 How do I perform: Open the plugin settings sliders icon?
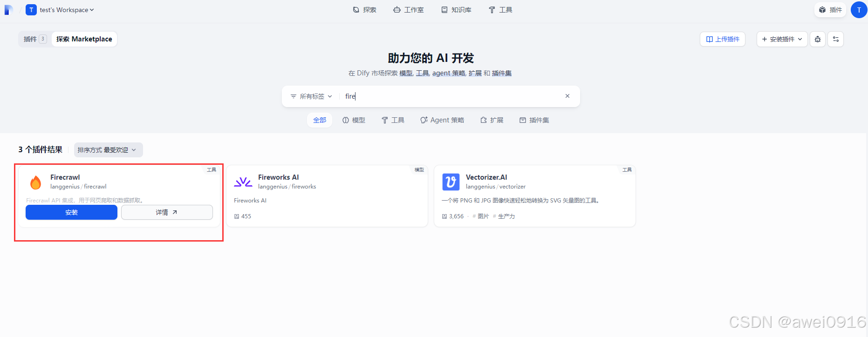(x=836, y=39)
